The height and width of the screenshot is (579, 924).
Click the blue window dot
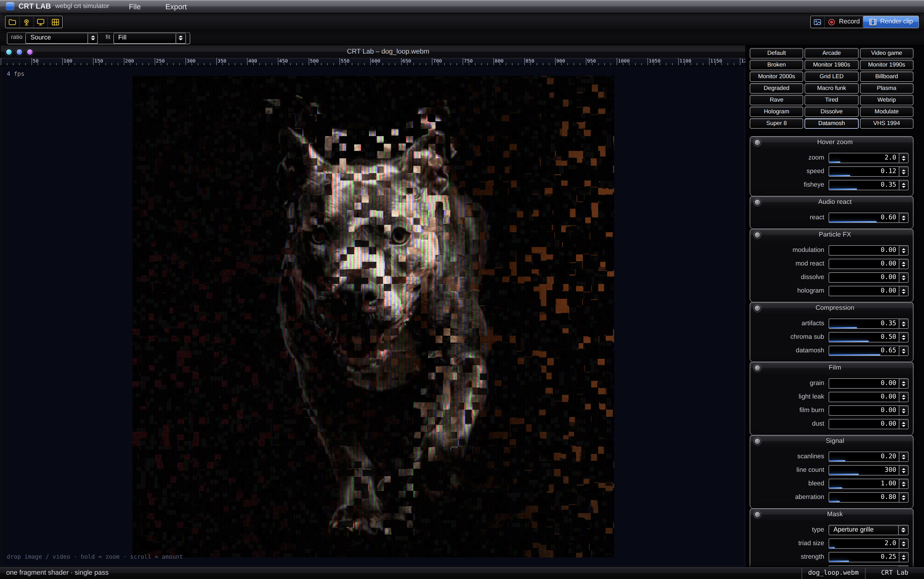[19, 52]
